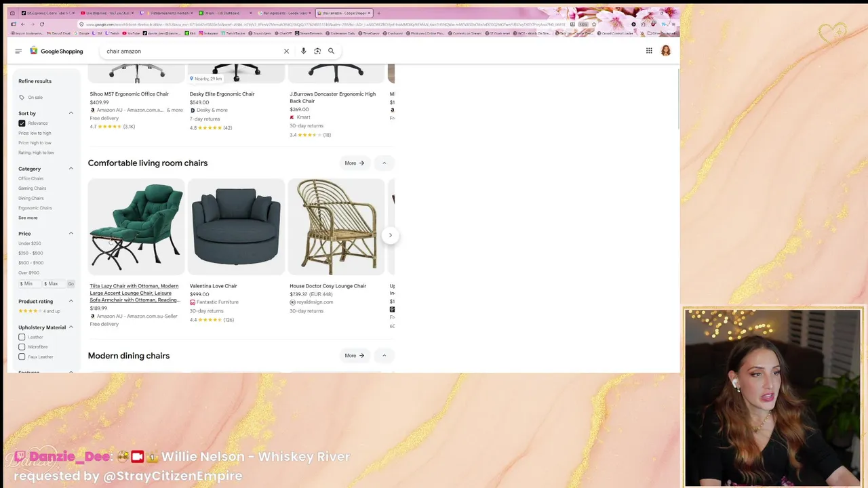Bookmark this page with star icon
This screenshot has width=868, height=488.
pyautogui.click(x=594, y=24)
